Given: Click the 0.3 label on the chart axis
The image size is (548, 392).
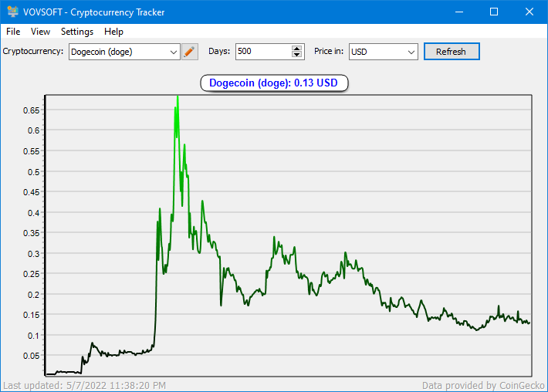Looking at the screenshot, I should [x=33, y=254].
